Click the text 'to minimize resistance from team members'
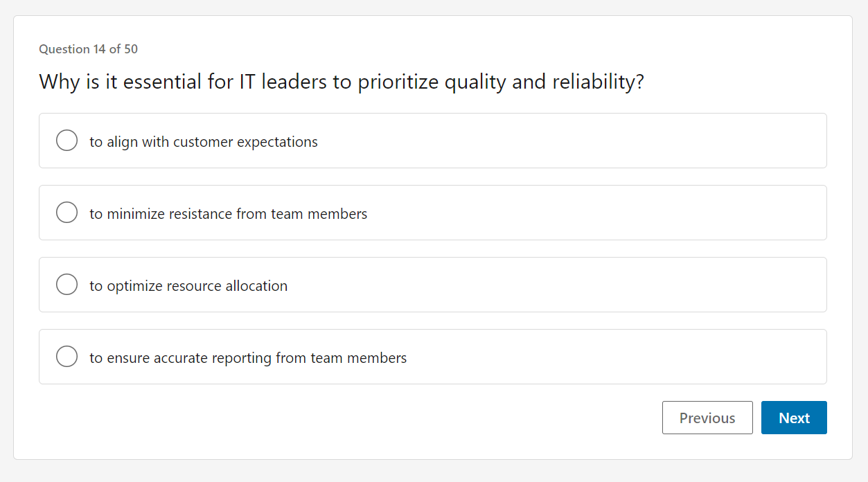The height and width of the screenshot is (482, 868). (x=228, y=214)
